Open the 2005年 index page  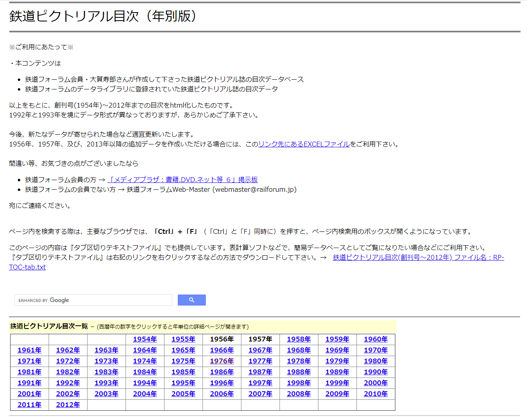coord(183,394)
